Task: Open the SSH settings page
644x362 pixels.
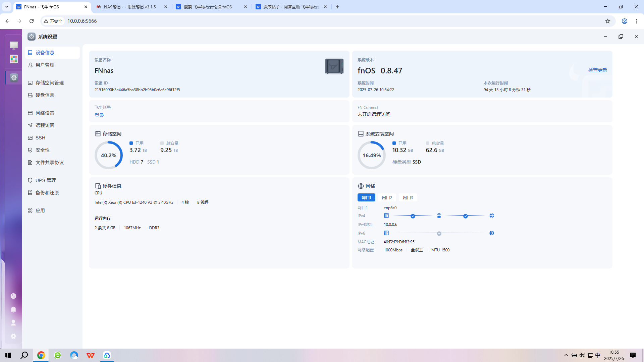Action: pyautogui.click(x=52, y=138)
